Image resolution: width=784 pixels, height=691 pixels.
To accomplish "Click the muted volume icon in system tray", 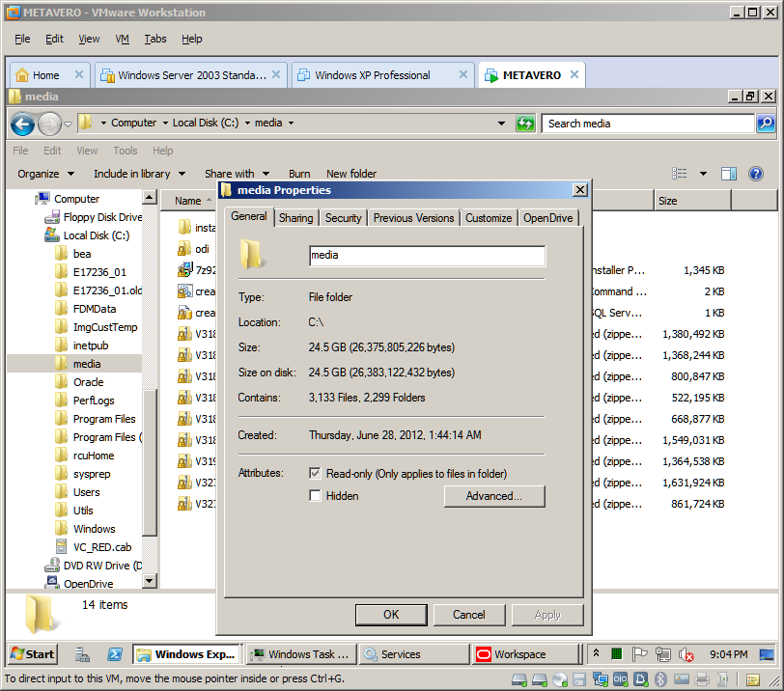I will (686, 654).
